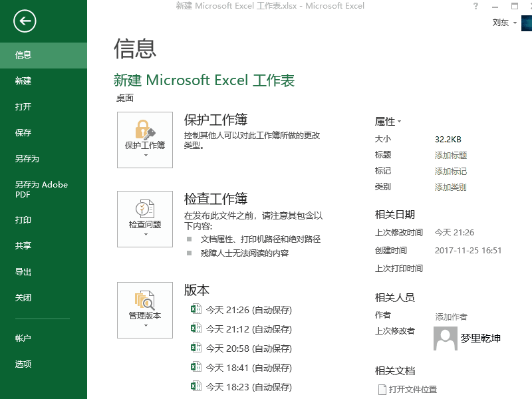Open the 检查问题 dropdown button
This screenshot has height=399, width=532.
tap(145, 219)
